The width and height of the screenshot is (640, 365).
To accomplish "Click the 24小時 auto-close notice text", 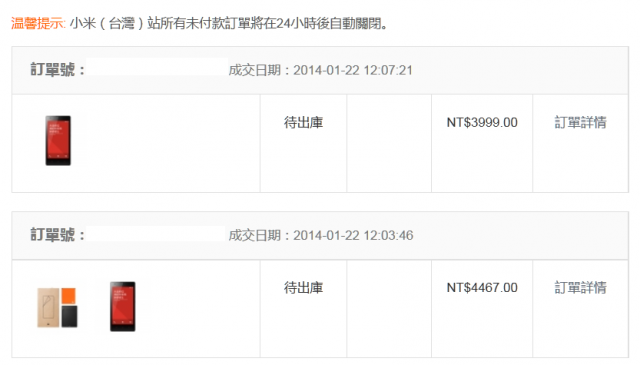I will pyautogui.click(x=229, y=23).
